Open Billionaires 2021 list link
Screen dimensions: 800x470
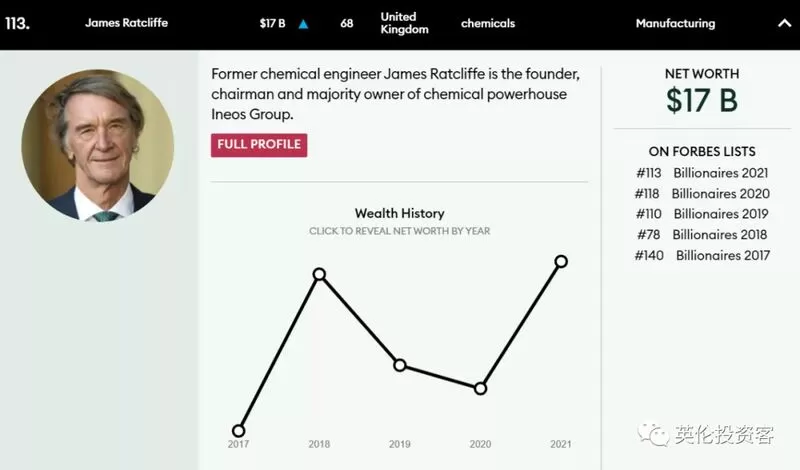click(720, 173)
